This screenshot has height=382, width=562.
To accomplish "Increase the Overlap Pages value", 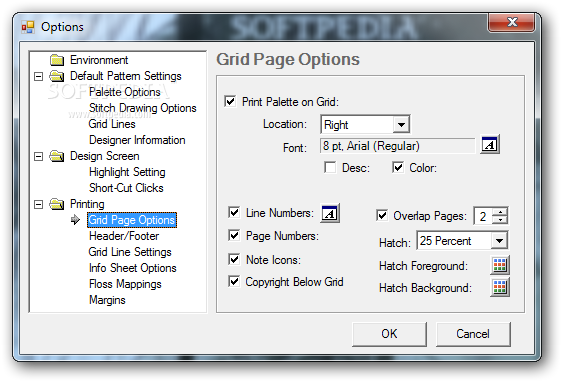I will click(500, 212).
